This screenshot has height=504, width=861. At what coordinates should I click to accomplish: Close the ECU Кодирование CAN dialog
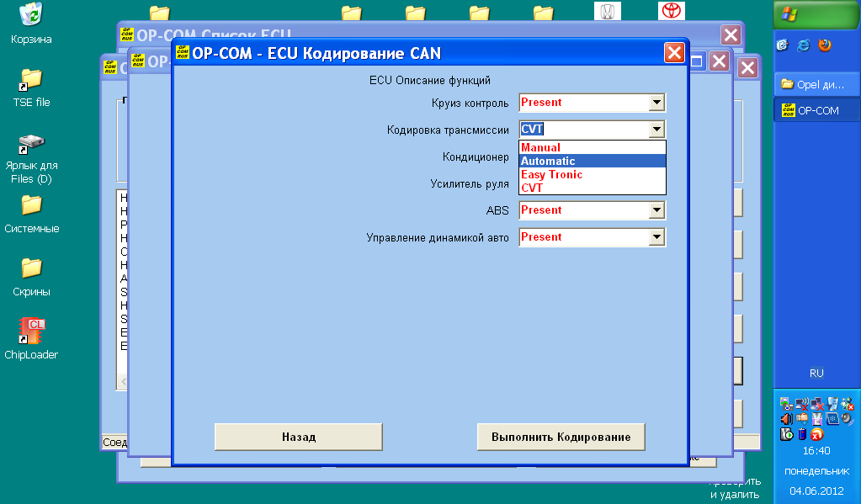click(x=674, y=53)
